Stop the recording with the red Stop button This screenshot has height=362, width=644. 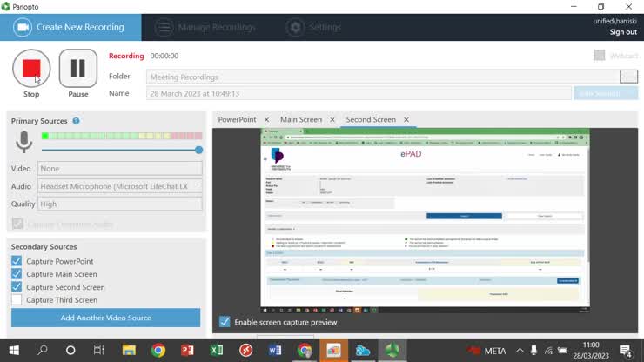click(31, 68)
